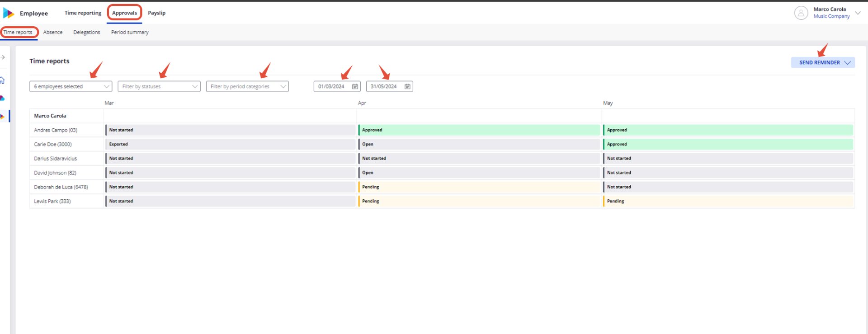
Task: Select employee Deborah de Luca (6478)
Action: [x=61, y=187]
